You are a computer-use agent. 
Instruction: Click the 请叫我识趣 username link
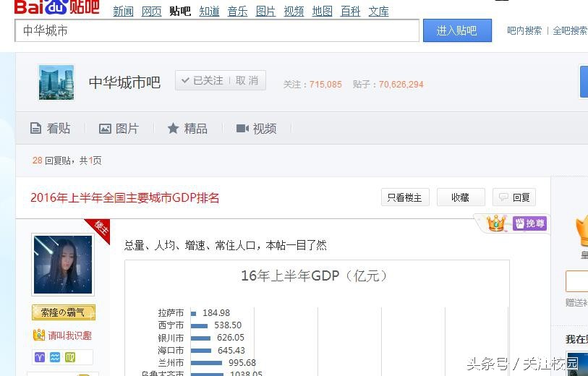(x=69, y=336)
